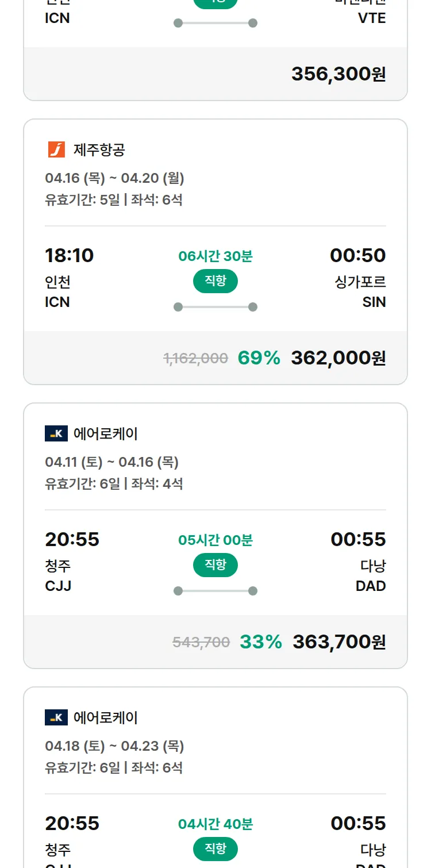Screen dimensions: 431x868
Task: Click the 33% discount label
Action: [x=261, y=642]
